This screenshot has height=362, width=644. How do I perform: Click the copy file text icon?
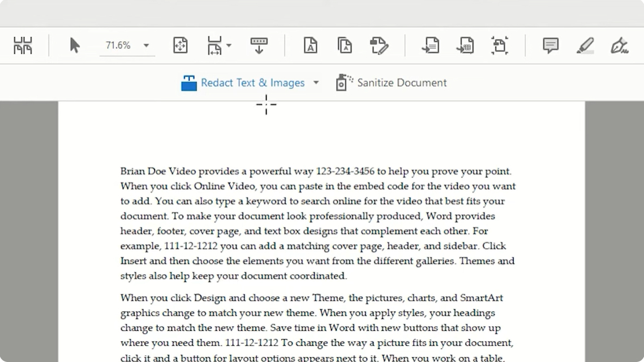pyautogui.click(x=345, y=45)
